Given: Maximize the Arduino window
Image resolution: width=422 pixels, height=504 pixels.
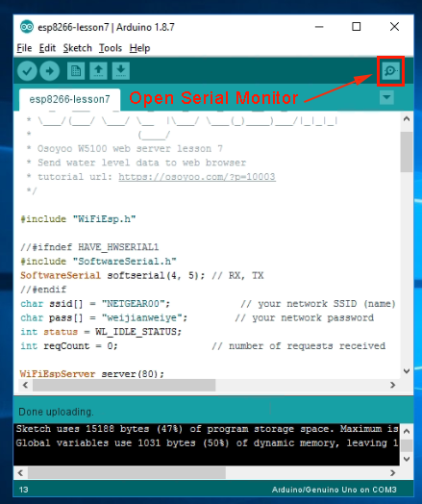Looking at the screenshot, I should click(x=357, y=27).
